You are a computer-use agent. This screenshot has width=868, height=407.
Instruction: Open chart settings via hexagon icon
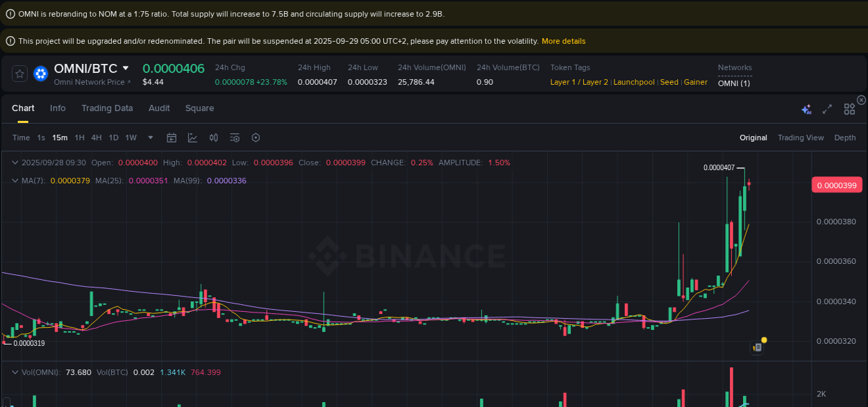coord(256,138)
